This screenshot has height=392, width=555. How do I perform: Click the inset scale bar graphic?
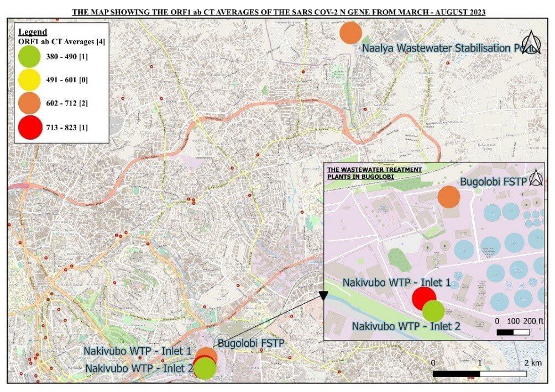513,332
